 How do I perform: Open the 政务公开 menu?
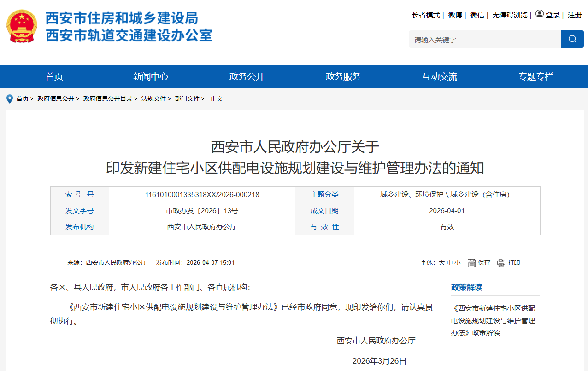click(247, 76)
